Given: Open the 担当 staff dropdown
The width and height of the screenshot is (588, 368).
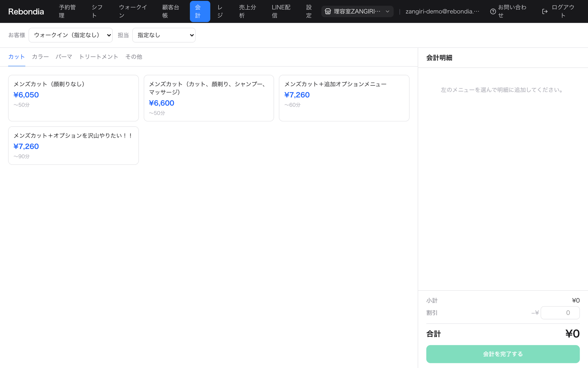Looking at the screenshot, I should 164,35.
